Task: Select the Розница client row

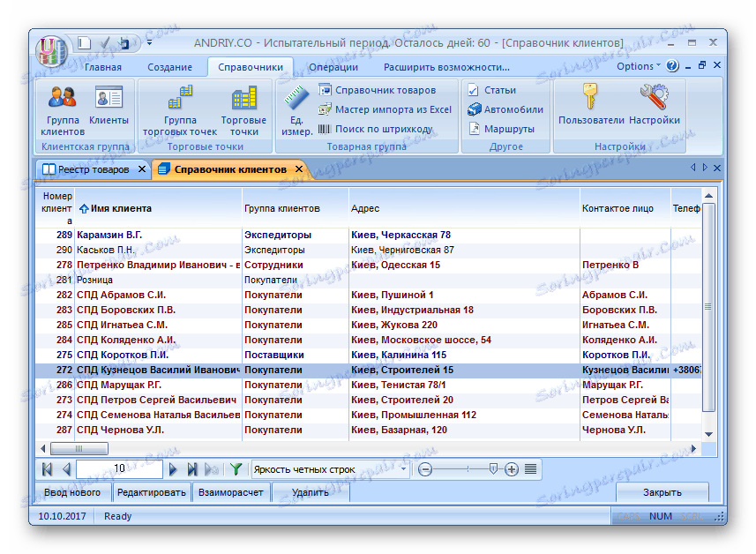Action: coord(369,280)
